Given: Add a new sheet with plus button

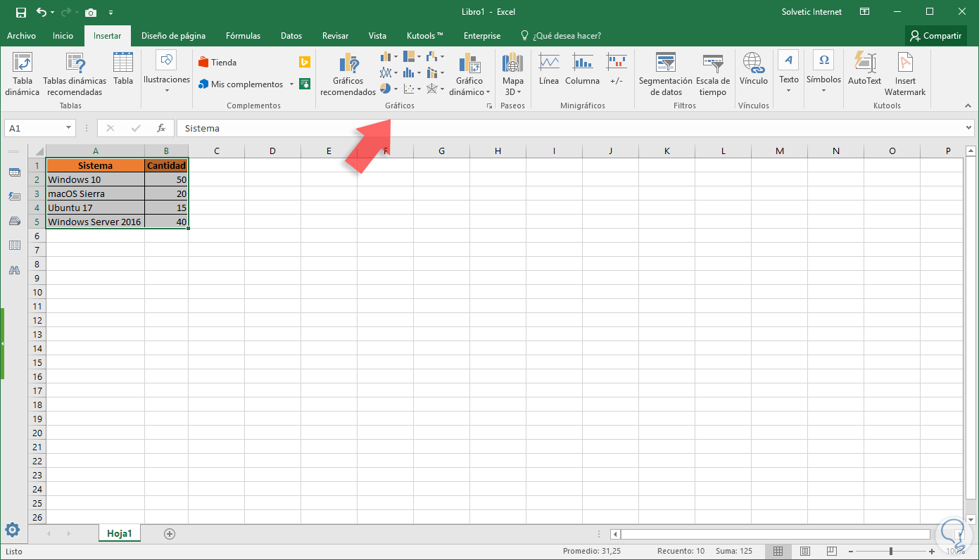Looking at the screenshot, I should (169, 533).
